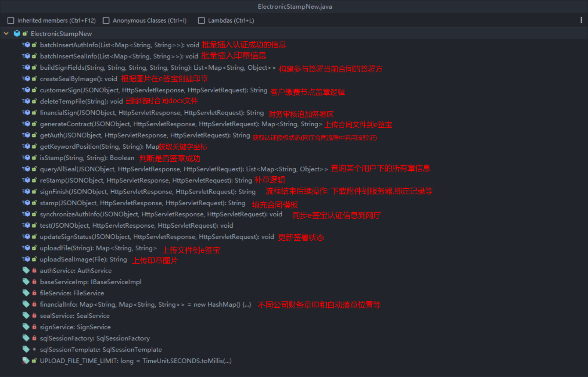Image resolution: width=588 pixels, height=377 pixels.
Task: Collapse the ElectronicStampNew tree node
Action: [6, 33]
